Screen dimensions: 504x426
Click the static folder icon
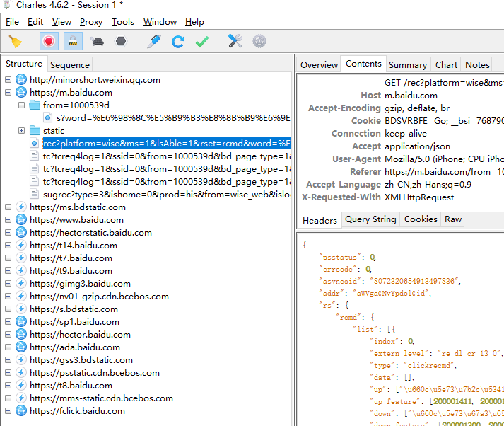[x=35, y=131]
